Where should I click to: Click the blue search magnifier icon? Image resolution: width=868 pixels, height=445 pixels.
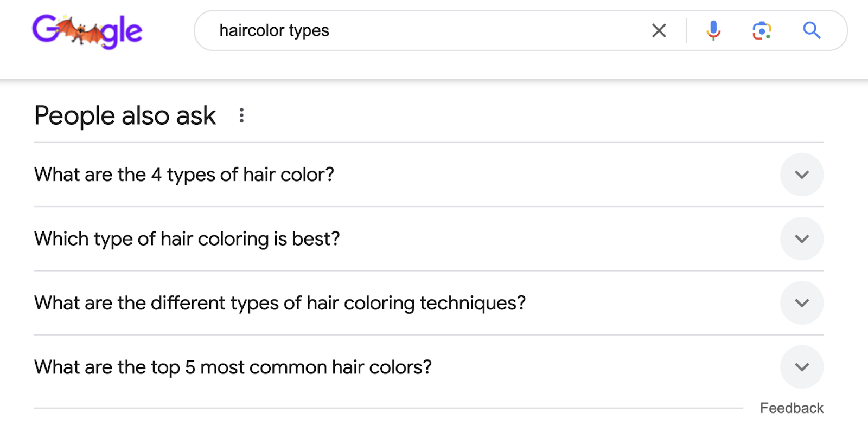[811, 30]
